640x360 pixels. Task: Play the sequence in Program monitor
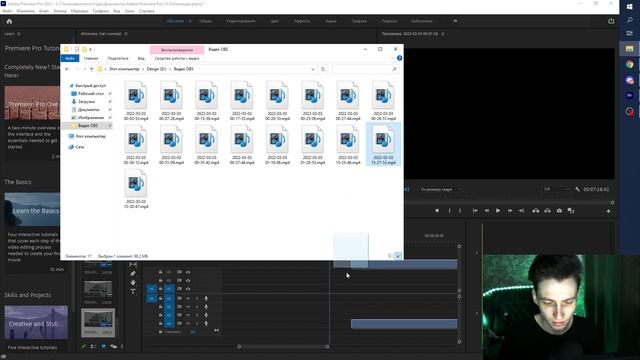click(498, 211)
